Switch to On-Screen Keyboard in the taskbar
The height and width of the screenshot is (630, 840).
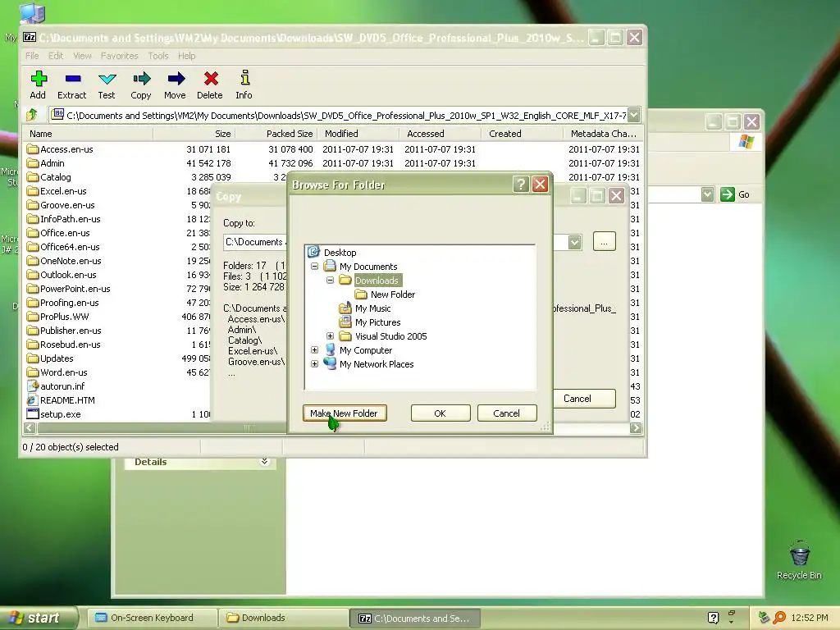(152, 618)
